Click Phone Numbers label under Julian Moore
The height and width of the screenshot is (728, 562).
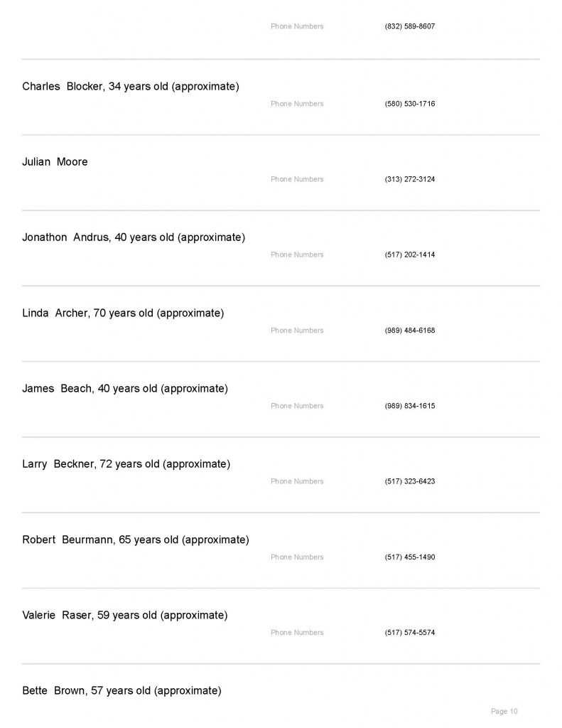(296, 179)
